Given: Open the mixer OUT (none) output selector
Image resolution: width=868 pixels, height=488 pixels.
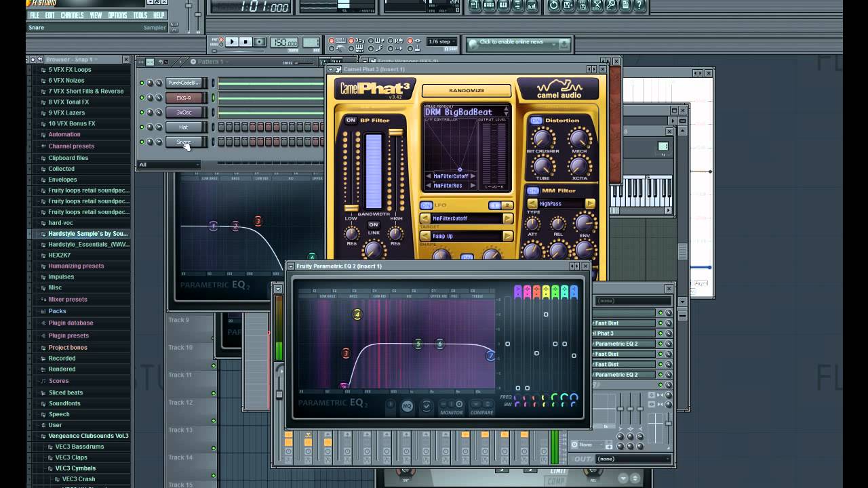Looking at the screenshot, I should click(x=632, y=459).
